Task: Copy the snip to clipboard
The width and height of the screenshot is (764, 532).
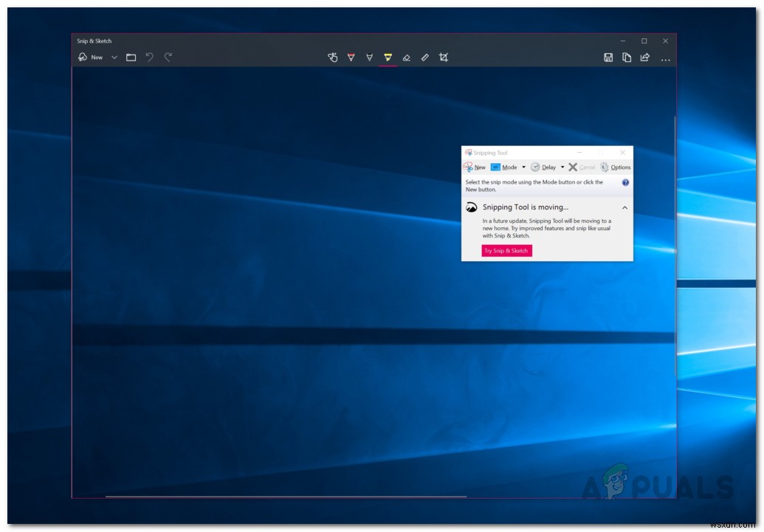Action: (x=627, y=57)
